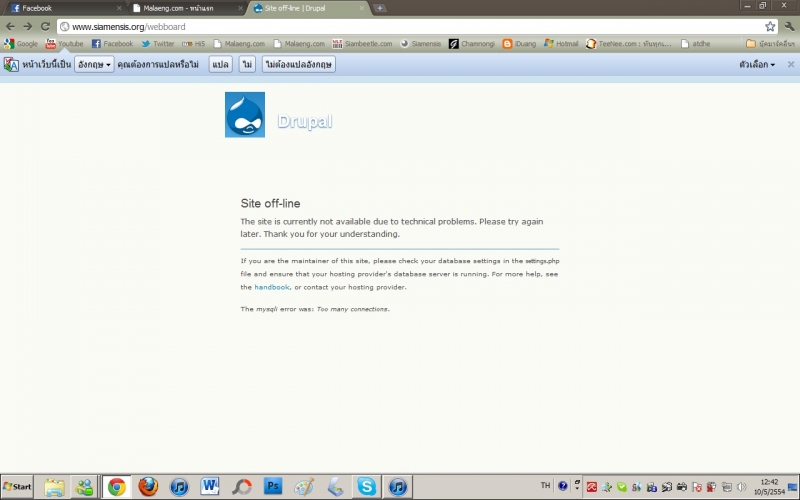Click the Drupal site name link
Screen dimensions: 800x500
pyautogui.click(x=305, y=121)
